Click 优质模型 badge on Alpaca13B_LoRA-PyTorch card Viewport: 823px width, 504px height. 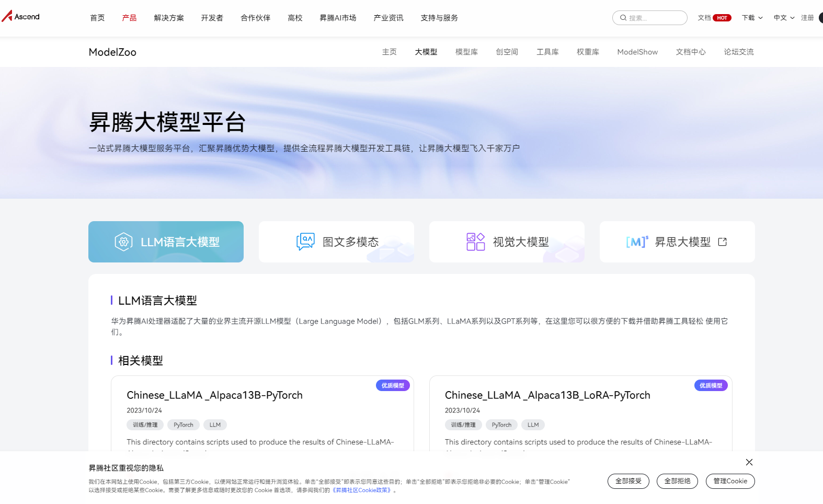711,385
